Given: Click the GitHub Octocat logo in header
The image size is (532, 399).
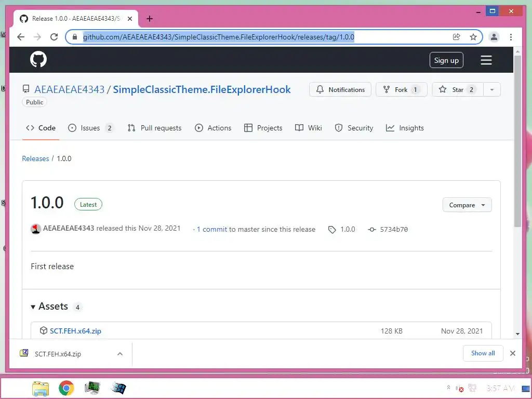Looking at the screenshot, I should click(x=38, y=60).
